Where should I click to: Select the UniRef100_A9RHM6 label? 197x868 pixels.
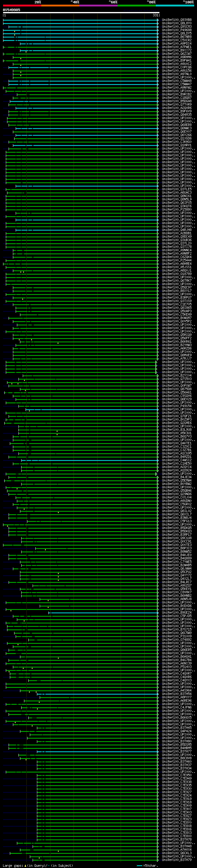177,57
